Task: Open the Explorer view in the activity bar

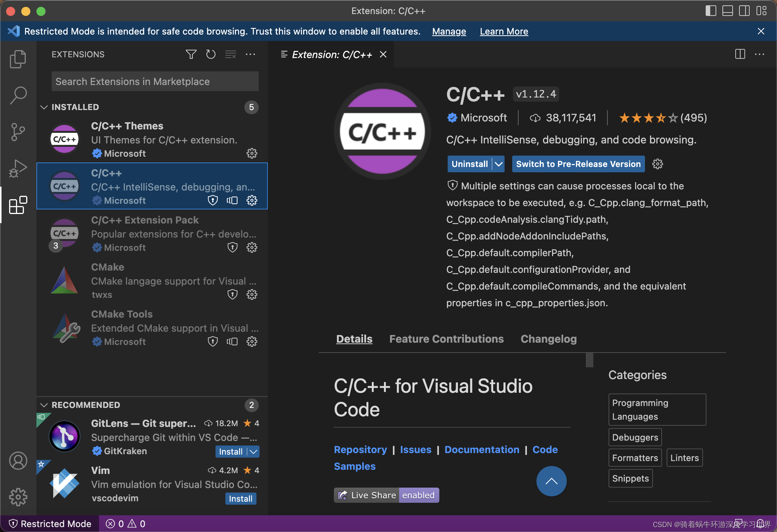Action: 18,59
